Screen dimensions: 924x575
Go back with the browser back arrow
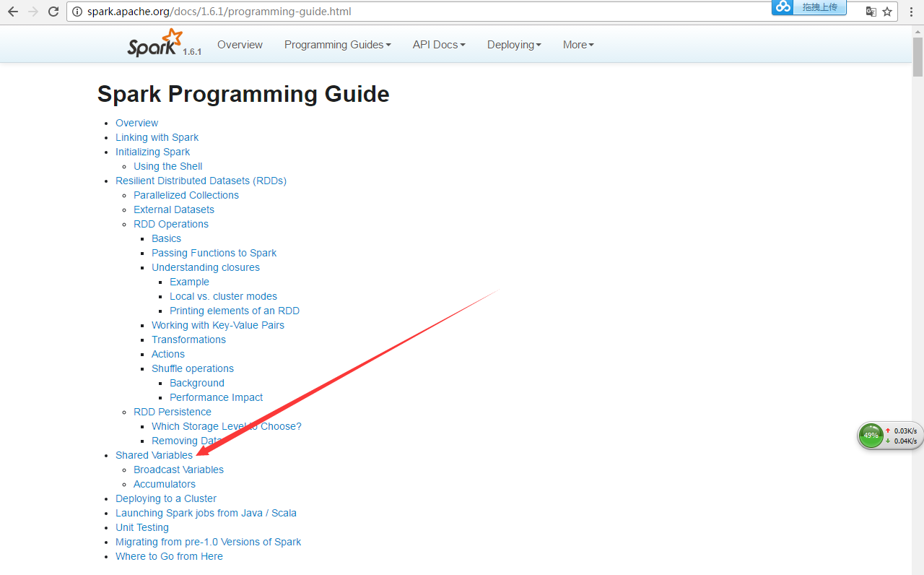12,12
